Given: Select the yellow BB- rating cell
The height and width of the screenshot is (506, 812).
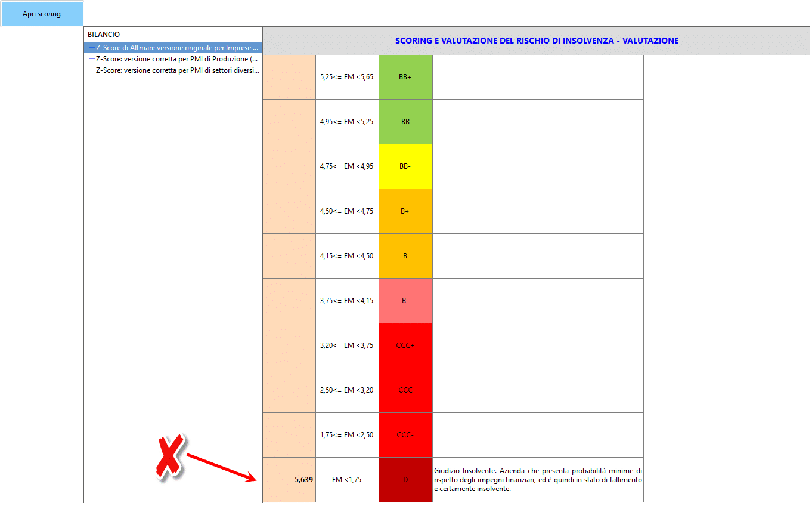Looking at the screenshot, I should click(x=405, y=166).
